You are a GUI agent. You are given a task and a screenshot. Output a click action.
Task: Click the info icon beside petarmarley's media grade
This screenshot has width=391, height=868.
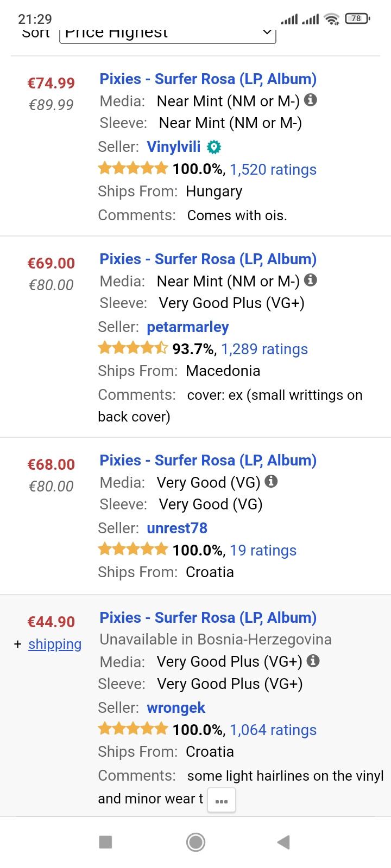pyautogui.click(x=310, y=280)
